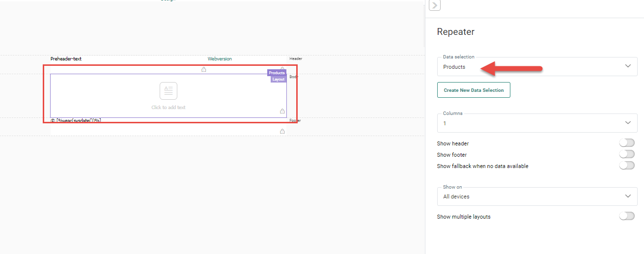Click the lock icon above the repeater top center
This screenshot has width=644, height=254.
[x=204, y=69]
